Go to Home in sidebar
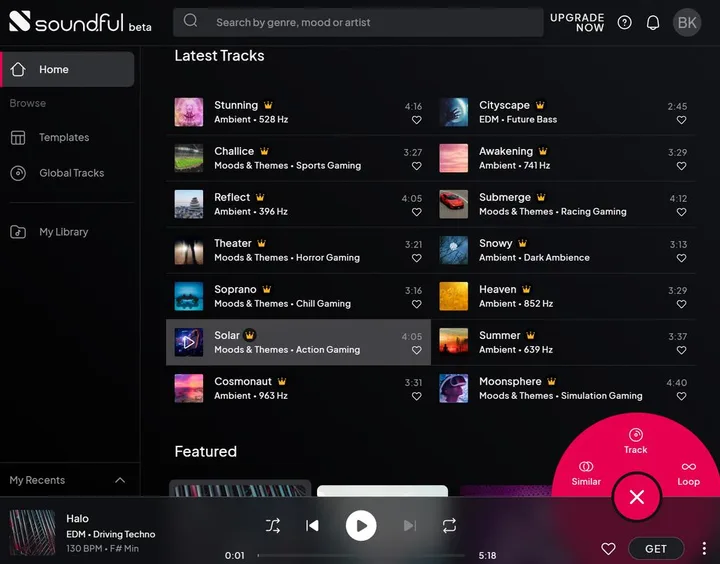 (x=68, y=69)
